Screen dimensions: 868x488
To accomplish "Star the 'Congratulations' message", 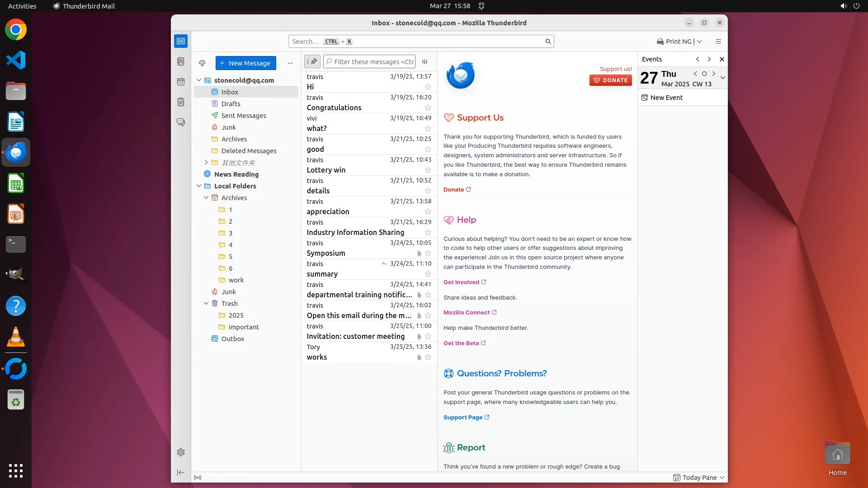I will (x=428, y=108).
